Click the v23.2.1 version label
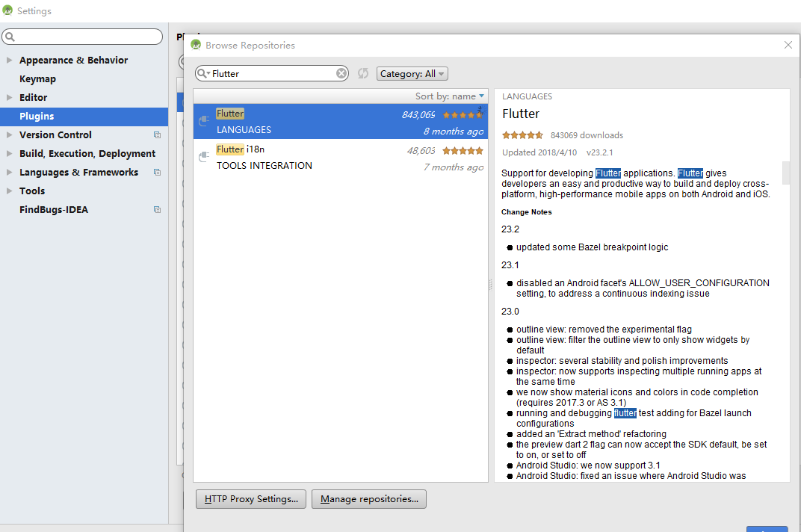 (600, 152)
